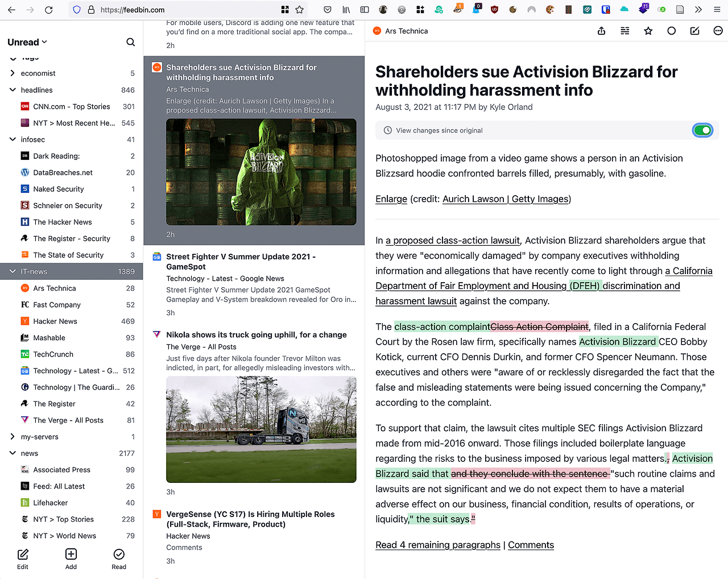Select NYT > Most Recent Headlines feed
728x579 pixels.
click(x=72, y=123)
